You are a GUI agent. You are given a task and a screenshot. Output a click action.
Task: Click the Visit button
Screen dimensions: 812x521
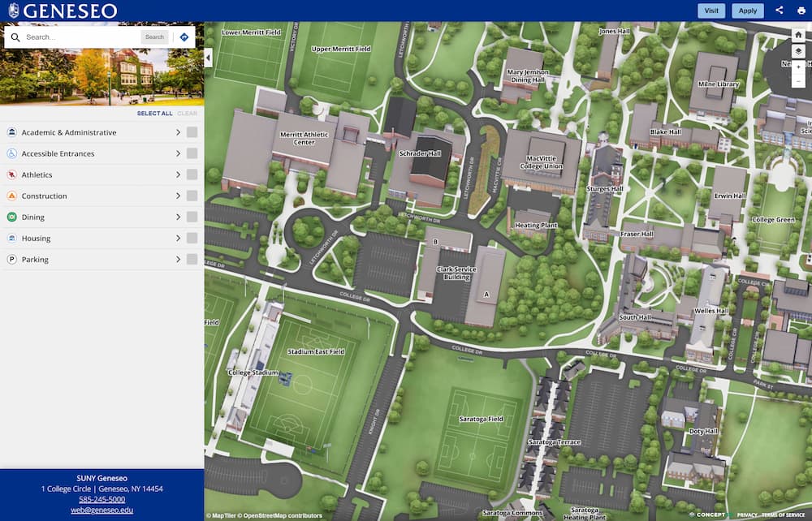(x=711, y=11)
